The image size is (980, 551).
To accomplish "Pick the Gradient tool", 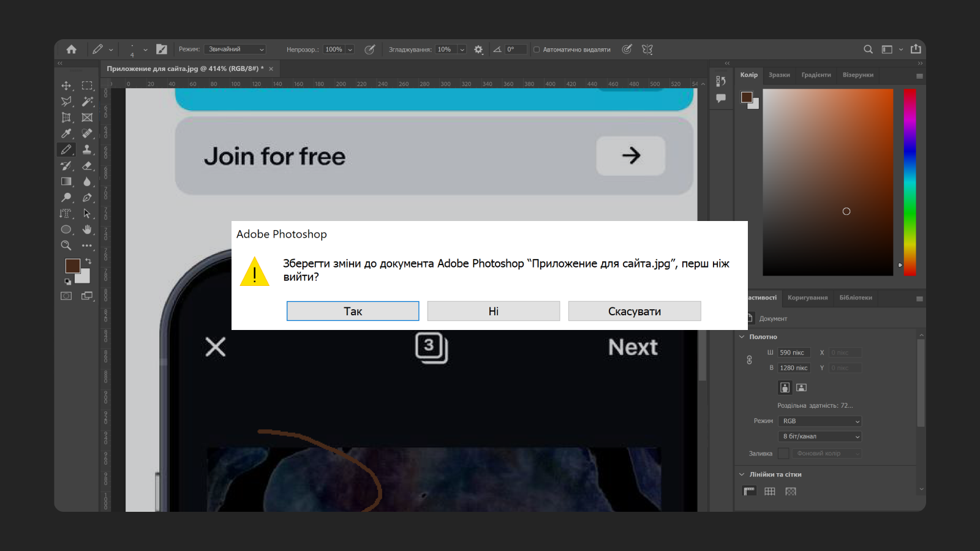I will point(67,181).
